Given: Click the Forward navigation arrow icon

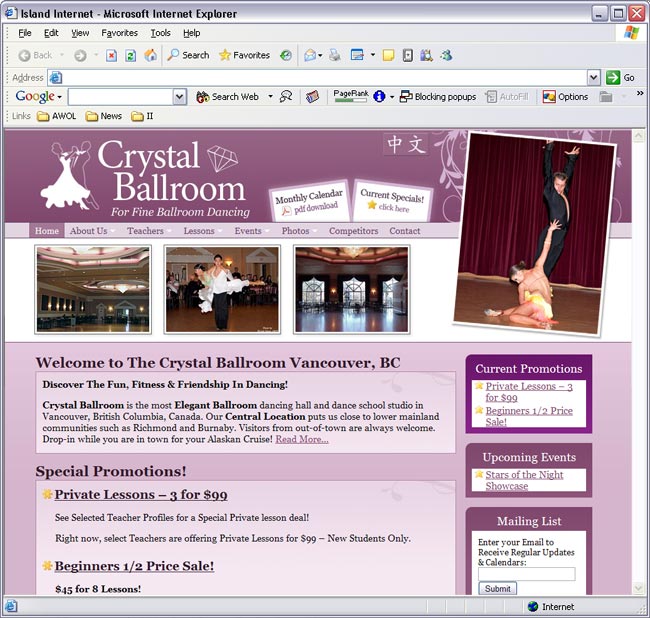Looking at the screenshot, I should pos(80,55).
